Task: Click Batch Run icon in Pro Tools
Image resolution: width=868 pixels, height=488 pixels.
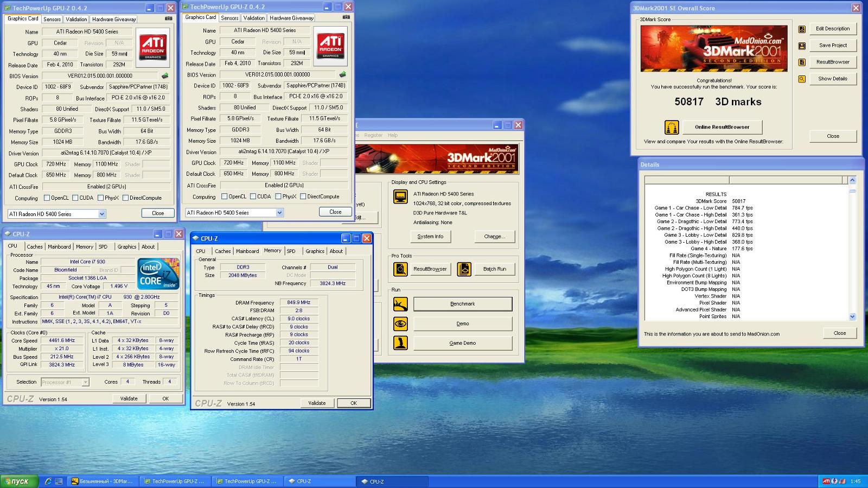Action: click(x=464, y=269)
